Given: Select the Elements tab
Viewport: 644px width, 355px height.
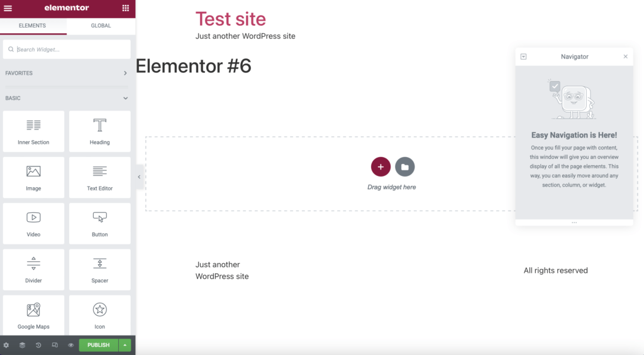Looking at the screenshot, I should click(x=33, y=26).
